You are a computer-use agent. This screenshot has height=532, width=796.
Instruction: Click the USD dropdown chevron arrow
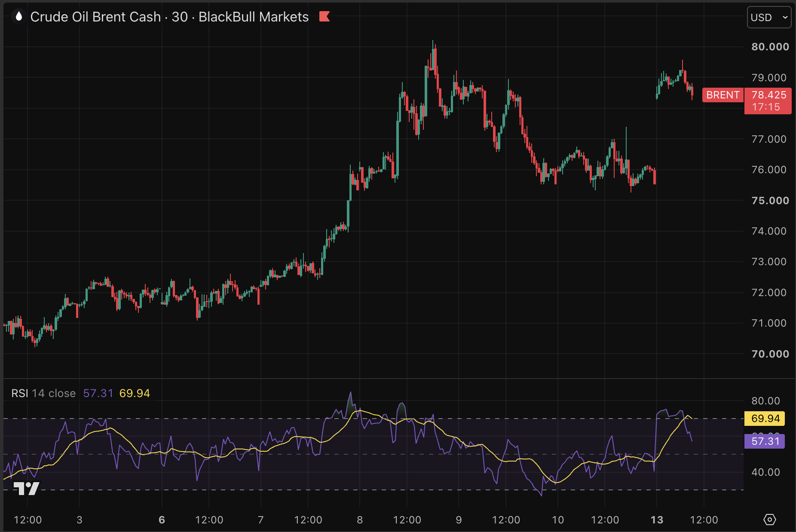point(785,18)
